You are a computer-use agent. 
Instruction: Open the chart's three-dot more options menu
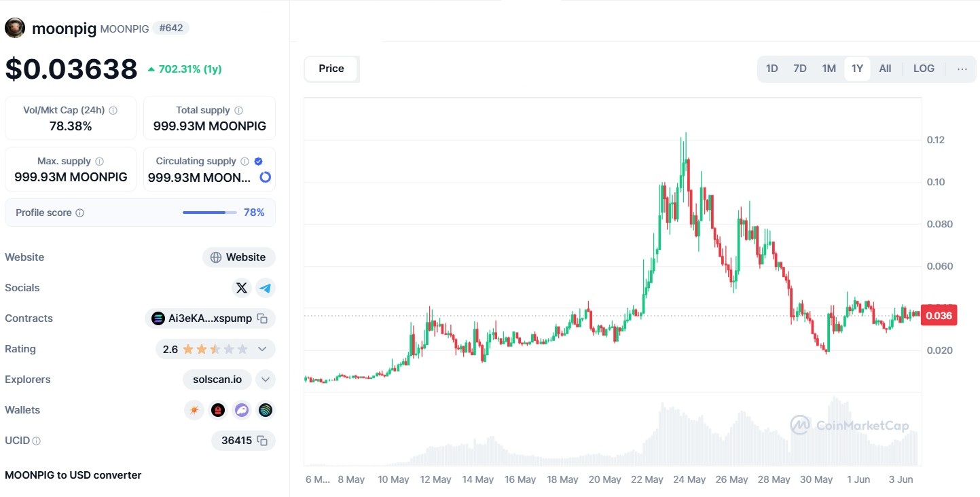pos(962,69)
